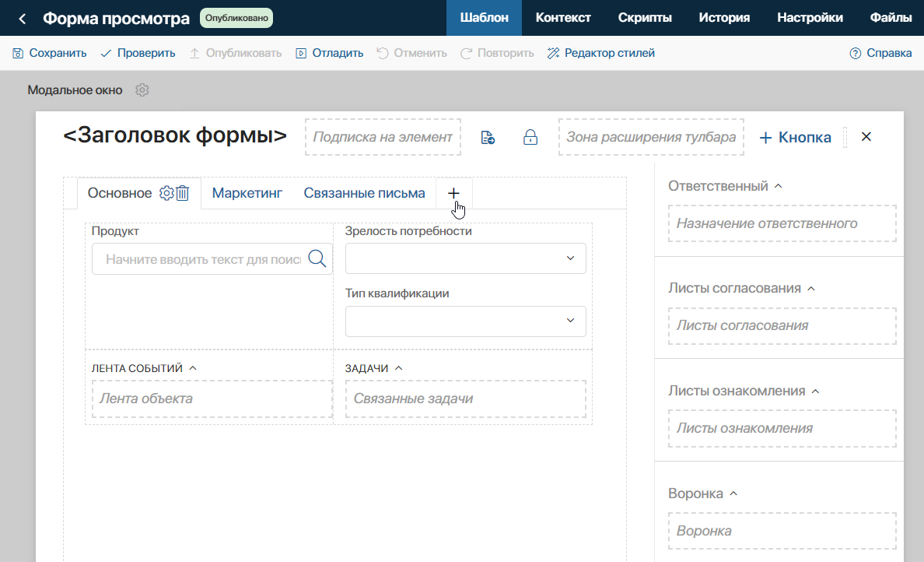Collapse Листы ознакомления panel
The height and width of the screenshot is (562, 924).
click(815, 391)
